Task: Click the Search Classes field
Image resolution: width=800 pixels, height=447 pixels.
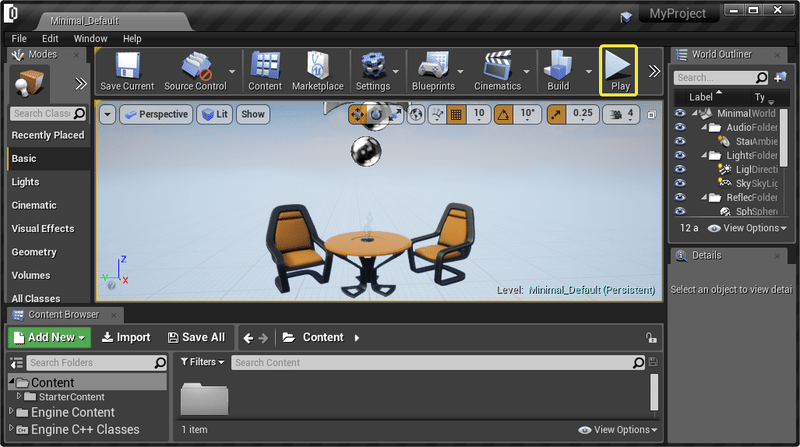Action: [x=48, y=113]
